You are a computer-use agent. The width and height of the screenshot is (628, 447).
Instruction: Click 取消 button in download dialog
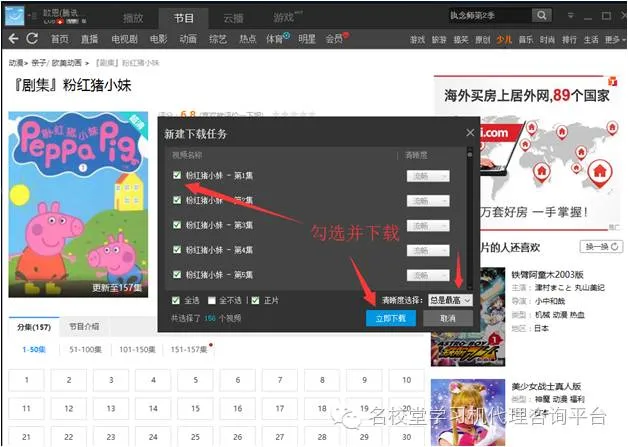[448, 318]
